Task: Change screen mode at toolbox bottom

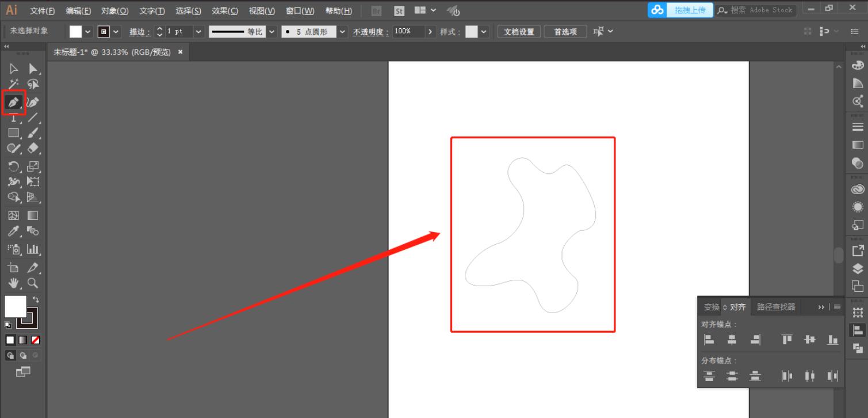Action: (23, 372)
